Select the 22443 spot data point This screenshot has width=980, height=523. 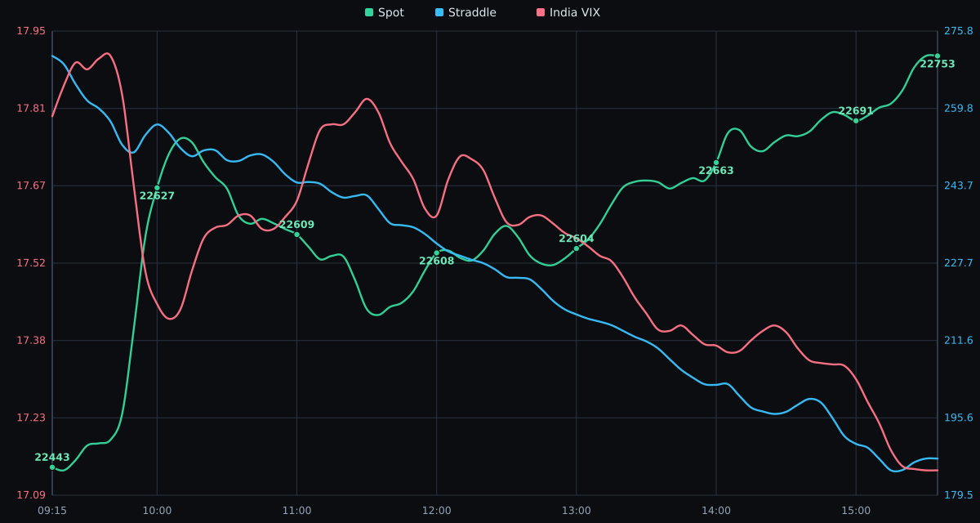point(52,467)
